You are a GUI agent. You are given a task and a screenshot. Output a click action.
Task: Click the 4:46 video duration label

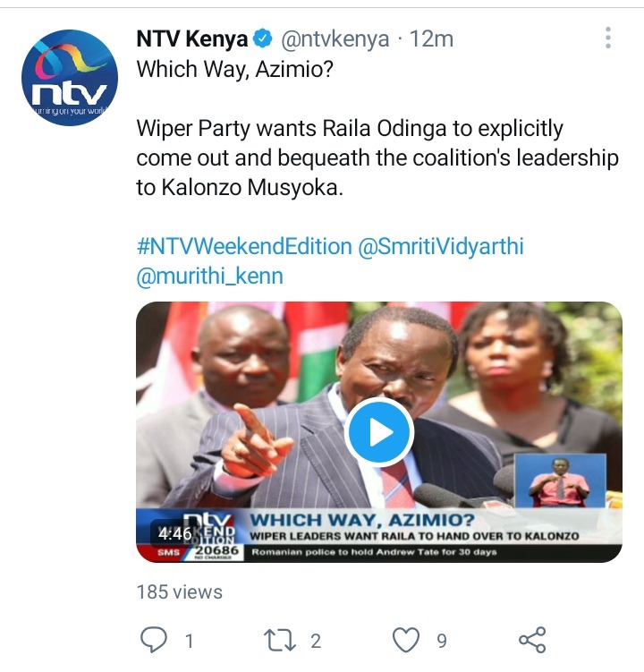pyautogui.click(x=174, y=534)
